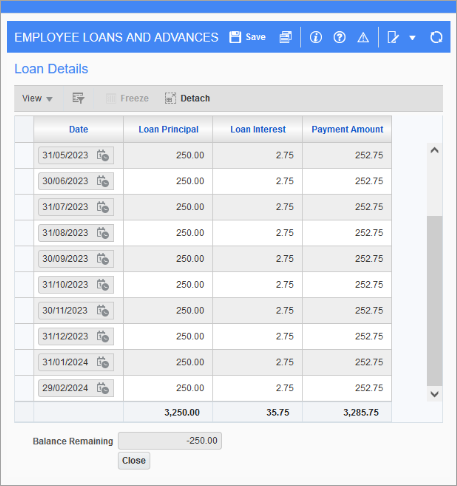
Task: Click the Balance Remaining field
Action: tap(170, 441)
